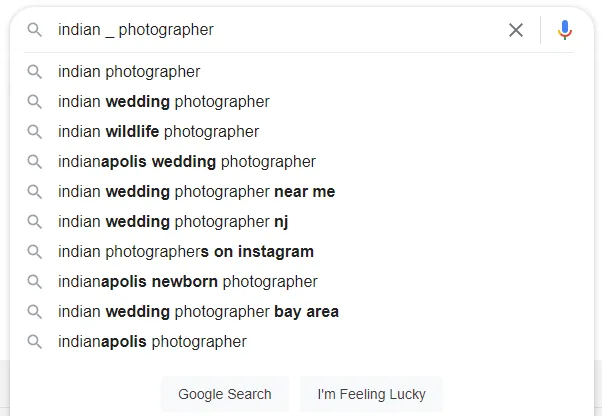Screen dimensions: 602x416
Task: Click the search magnifier icon in search box
Action: [x=35, y=30]
